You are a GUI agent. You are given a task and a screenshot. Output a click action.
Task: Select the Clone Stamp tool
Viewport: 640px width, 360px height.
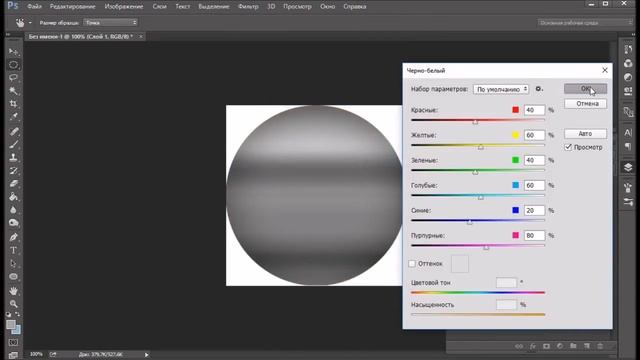13,158
